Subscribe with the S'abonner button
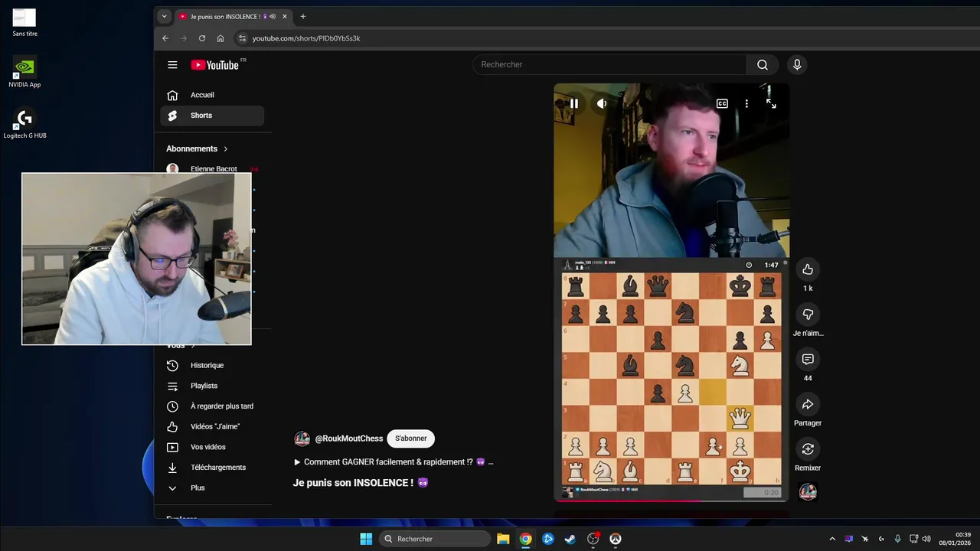 click(x=411, y=439)
